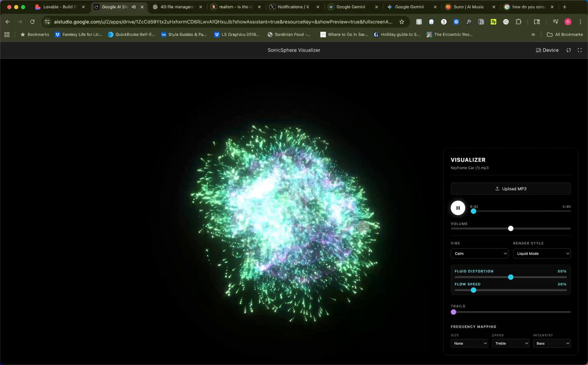Screen dimensions: 588x365
Task: Click the purple Trails slider handle
Action: tap(453, 312)
